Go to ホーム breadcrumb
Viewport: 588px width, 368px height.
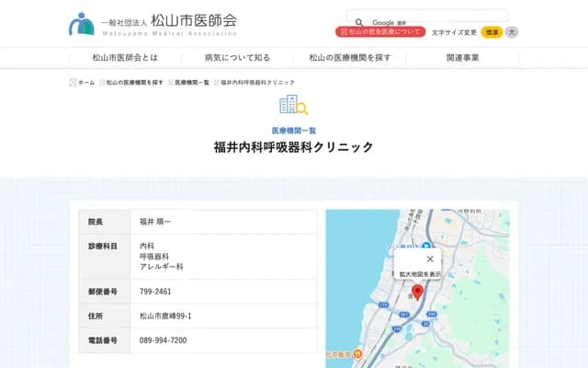click(x=86, y=83)
